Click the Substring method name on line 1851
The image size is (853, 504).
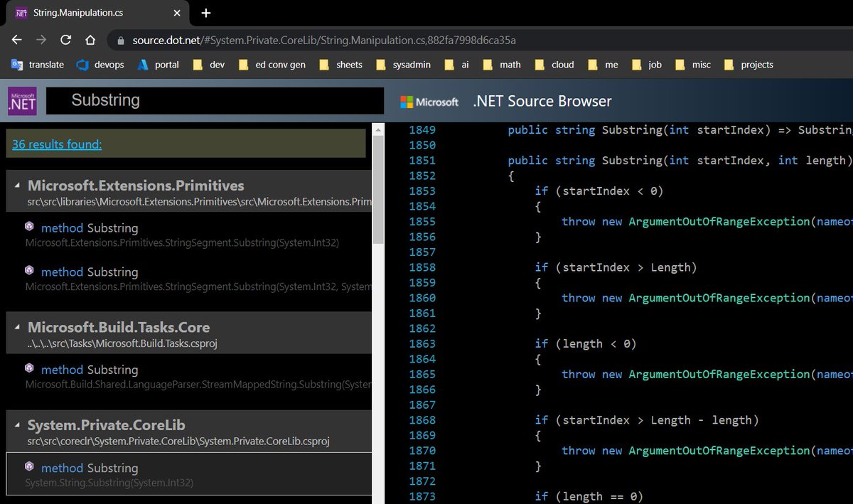click(x=632, y=161)
